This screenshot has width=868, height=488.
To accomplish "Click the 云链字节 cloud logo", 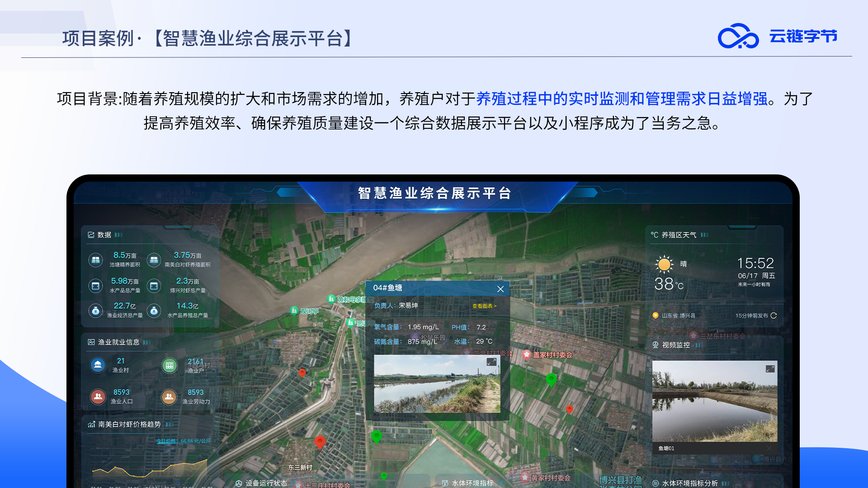I will [738, 36].
